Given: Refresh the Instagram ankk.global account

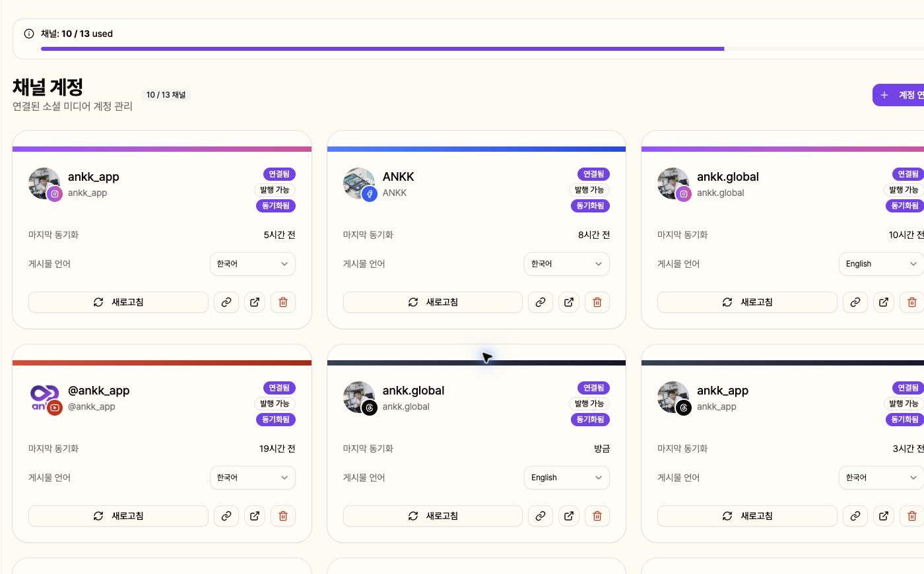Looking at the screenshot, I should click(747, 302).
